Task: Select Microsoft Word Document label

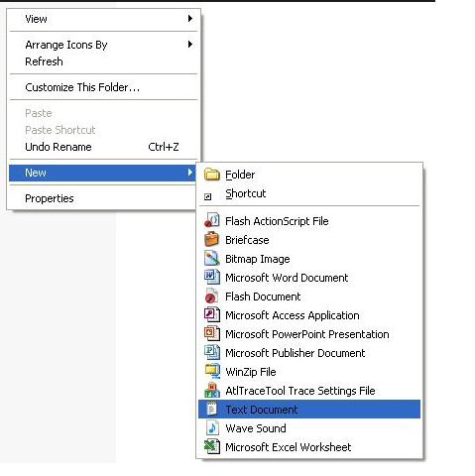Action: click(287, 278)
